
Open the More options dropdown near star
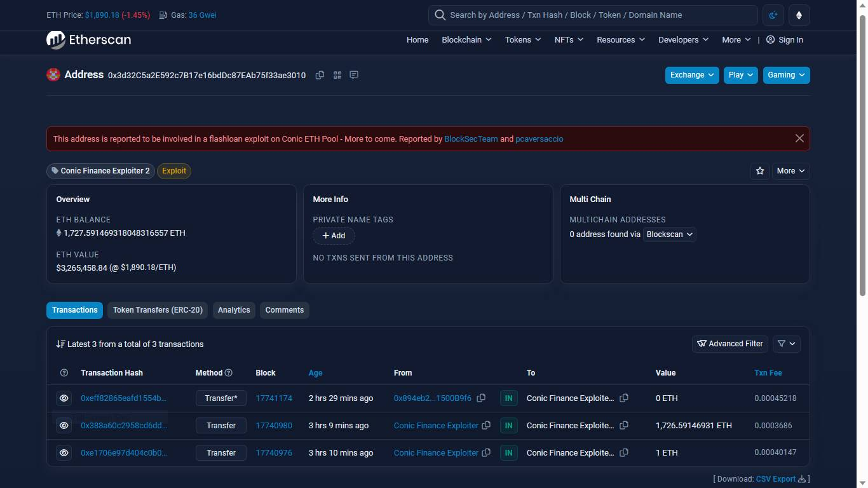click(791, 171)
